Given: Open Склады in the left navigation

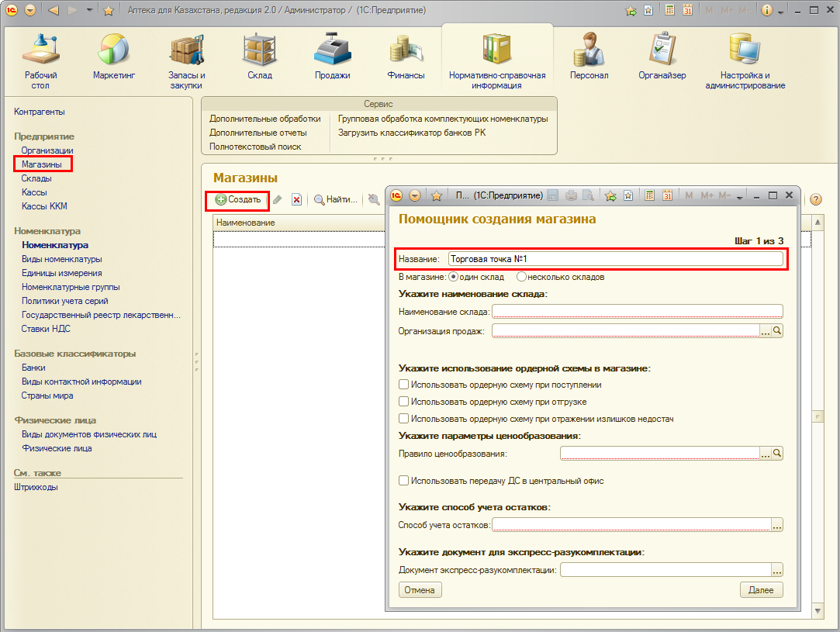Looking at the screenshot, I should [x=36, y=178].
